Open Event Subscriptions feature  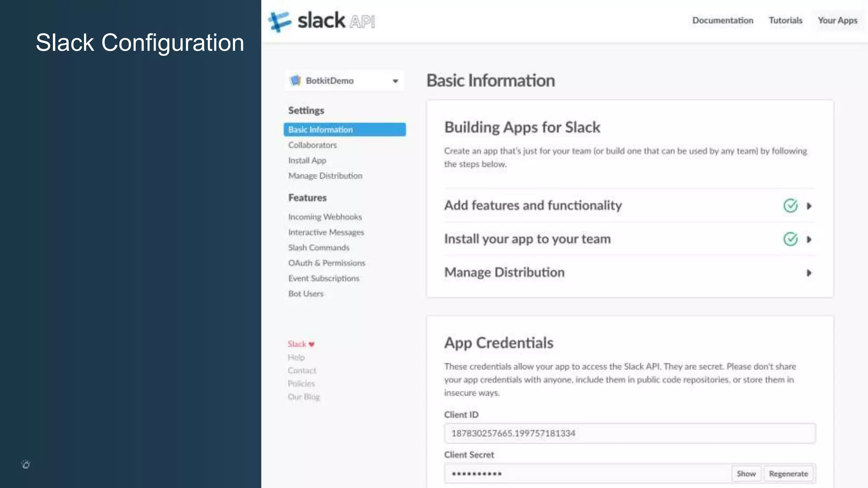[324, 278]
